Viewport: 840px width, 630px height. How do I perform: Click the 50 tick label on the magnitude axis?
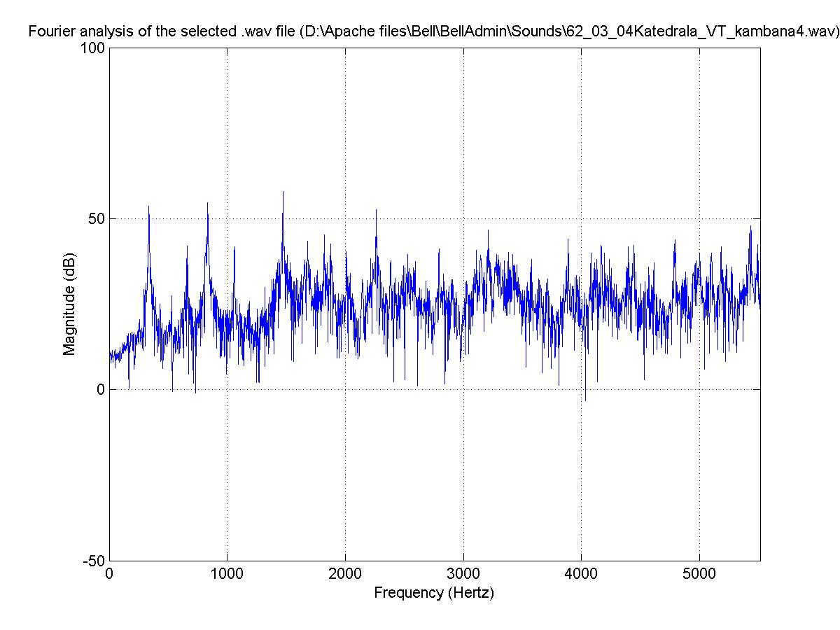click(x=97, y=219)
